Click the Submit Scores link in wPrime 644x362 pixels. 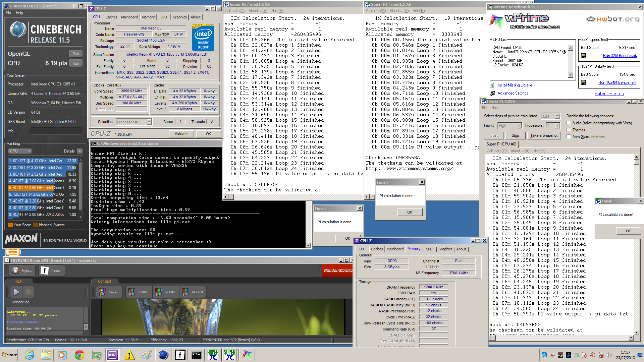click(609, 94)
